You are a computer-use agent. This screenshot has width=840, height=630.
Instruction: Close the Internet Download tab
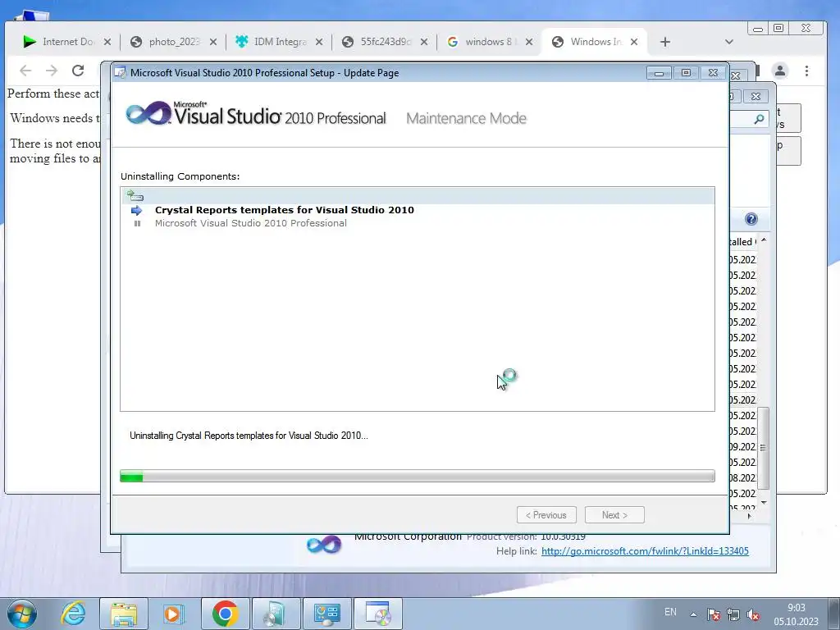(x=107, y=42)
